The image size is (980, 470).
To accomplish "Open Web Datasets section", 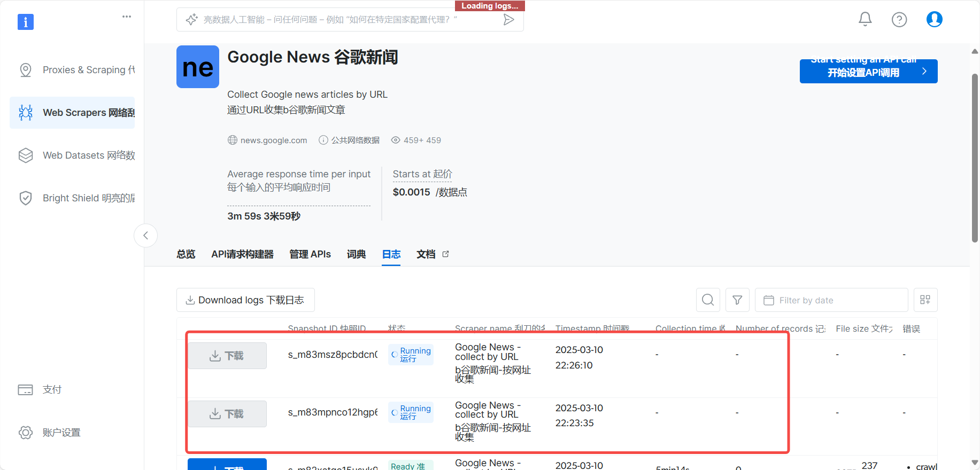I will (x=72, y=155).
